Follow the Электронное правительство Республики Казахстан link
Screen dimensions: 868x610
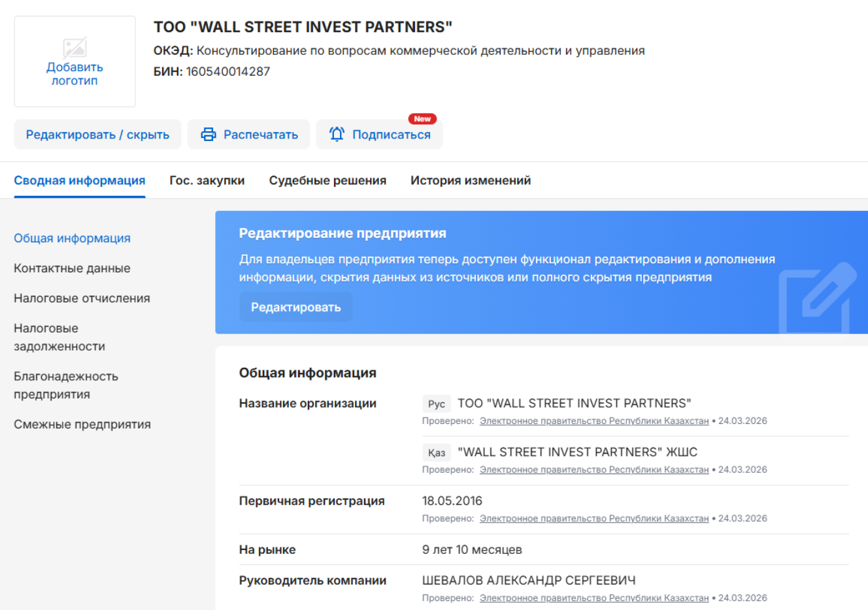pyautogui.click(x=595, y=420)
